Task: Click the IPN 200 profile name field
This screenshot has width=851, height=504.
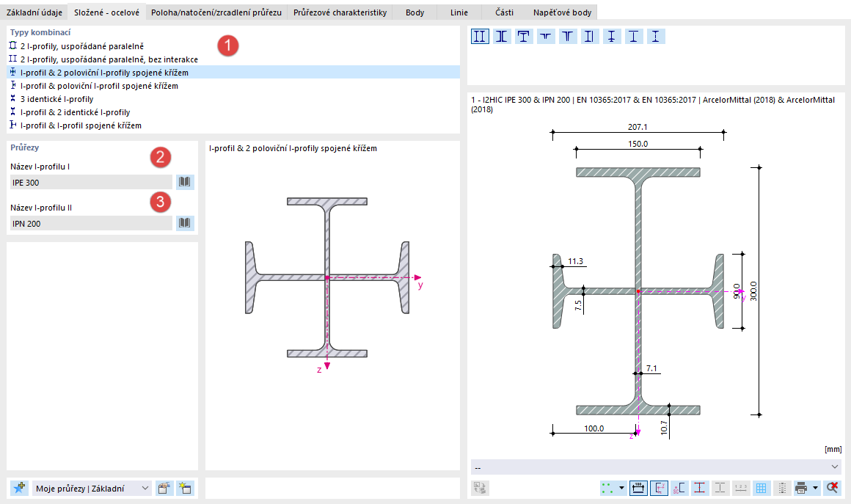Action: 91,224
